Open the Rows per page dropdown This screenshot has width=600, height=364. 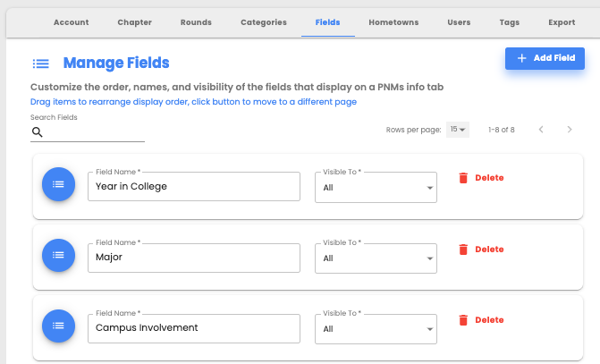(x=458, y=130)
